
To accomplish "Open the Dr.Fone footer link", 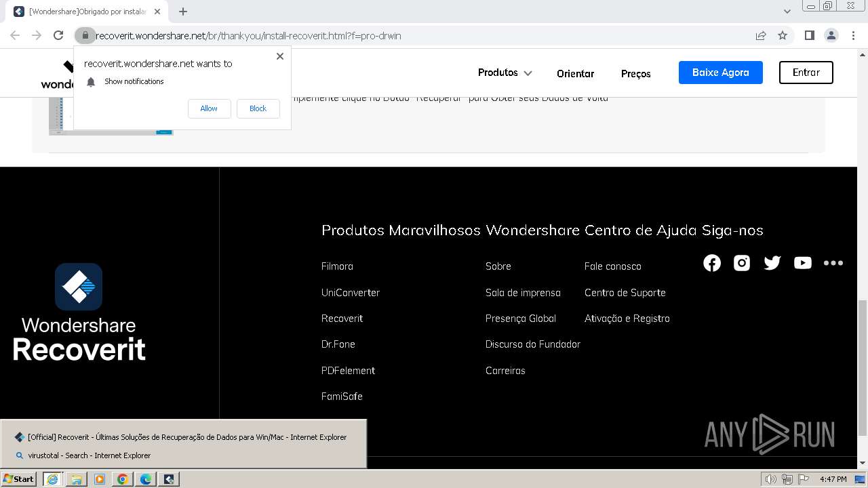I will pyautogui.click(x=338, y=344).
